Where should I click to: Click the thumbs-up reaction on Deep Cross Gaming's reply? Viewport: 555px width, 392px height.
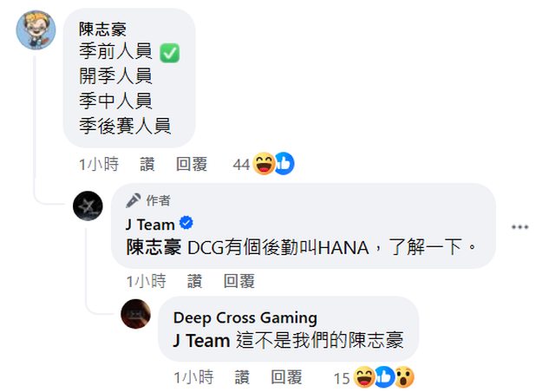pos(385,377)
